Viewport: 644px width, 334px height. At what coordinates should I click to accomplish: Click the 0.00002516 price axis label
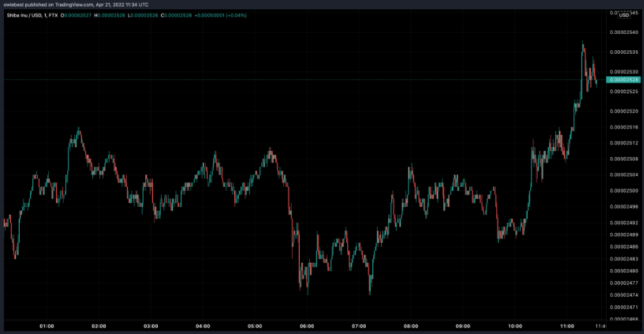[624, 127]
